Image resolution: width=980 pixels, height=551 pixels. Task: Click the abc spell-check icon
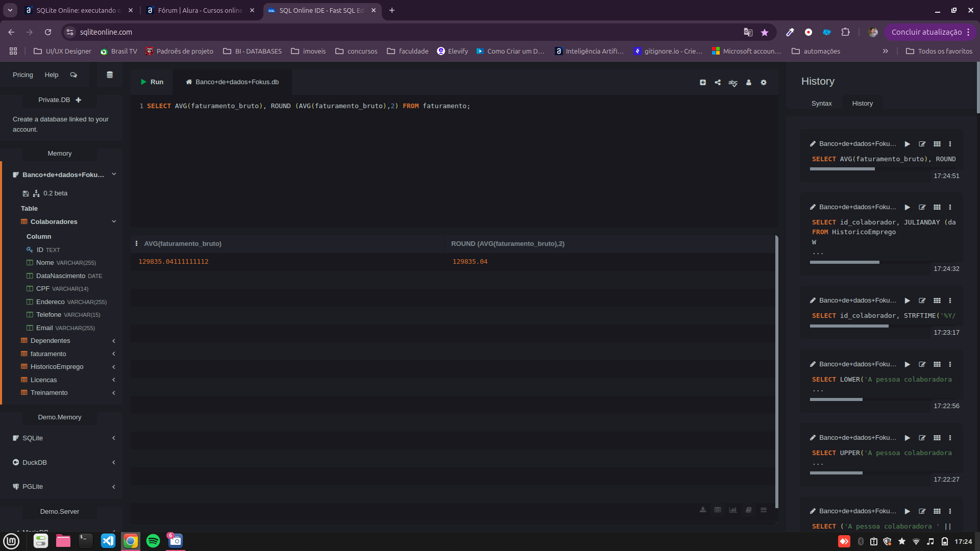(x=733, y=83)
